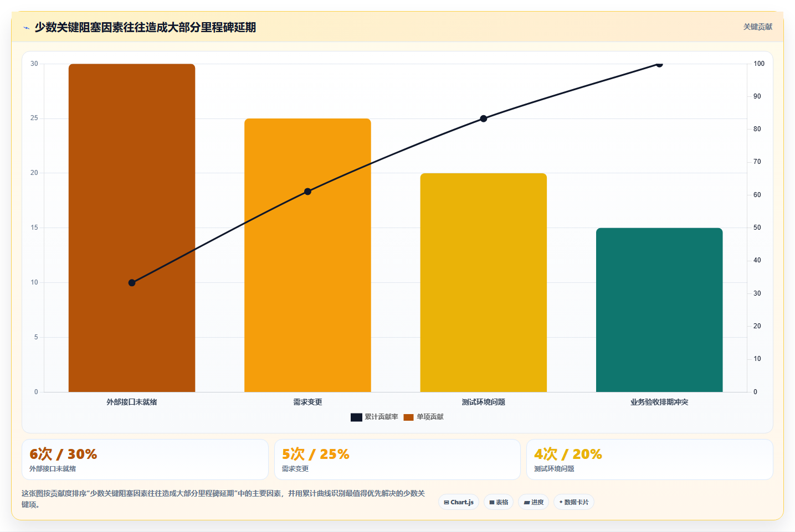Click the 100 value on the right axis
795x532 pixels.
click(758, 64)
